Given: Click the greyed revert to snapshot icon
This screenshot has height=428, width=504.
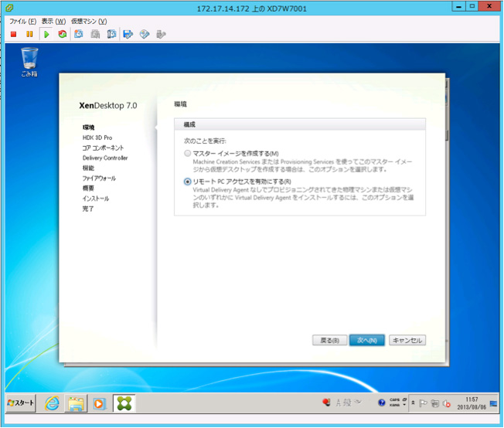Looking at the screenshot, I should (95, 34).
